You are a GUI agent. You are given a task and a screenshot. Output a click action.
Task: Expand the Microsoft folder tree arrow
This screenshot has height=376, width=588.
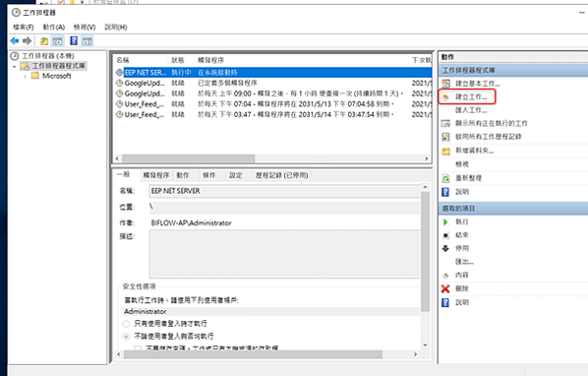(26, 76)
